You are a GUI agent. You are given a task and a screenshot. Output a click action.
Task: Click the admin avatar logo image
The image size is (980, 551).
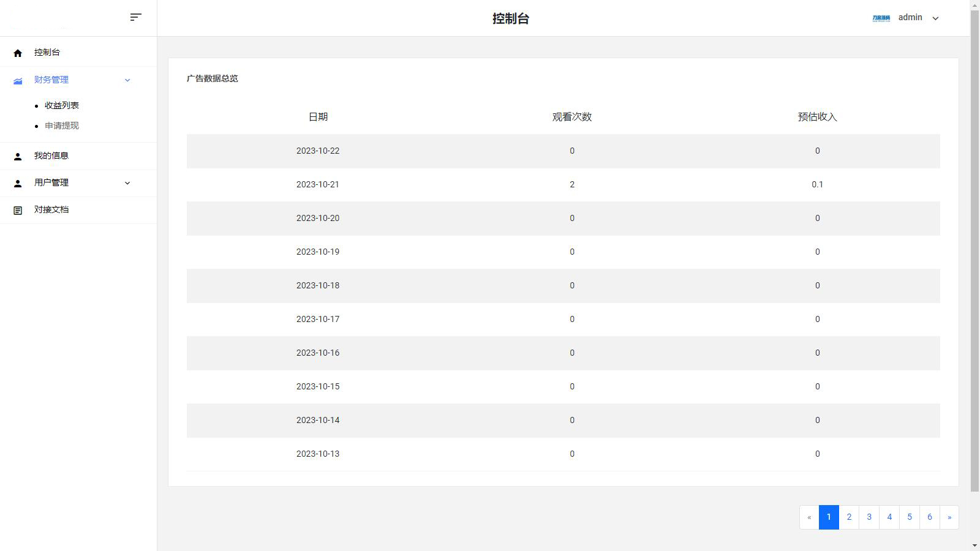[x=881, y=18]
